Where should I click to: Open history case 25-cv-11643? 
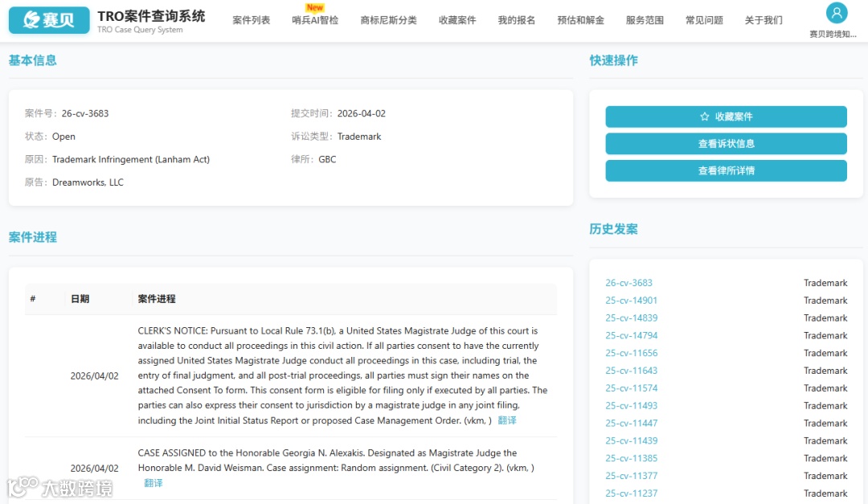pyautogui.click(x=631, y=371)
